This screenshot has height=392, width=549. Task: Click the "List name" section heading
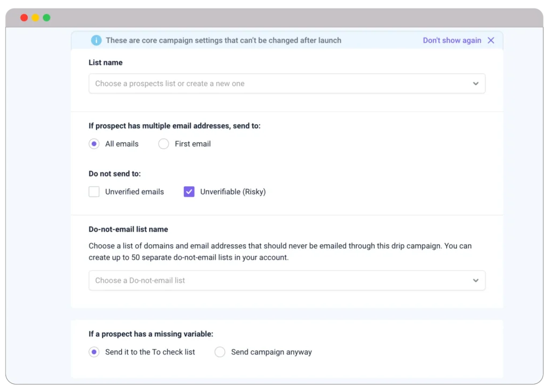pyautogui.click(x=106, y=63)
